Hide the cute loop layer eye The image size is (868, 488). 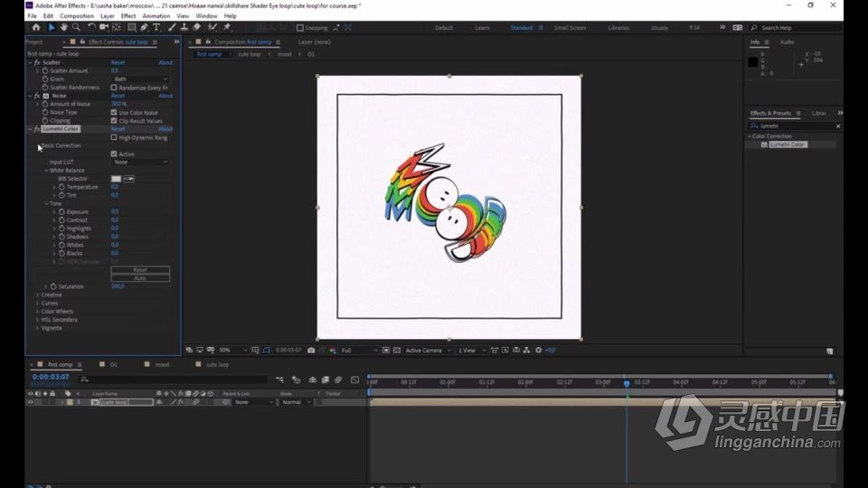point(31,402)
